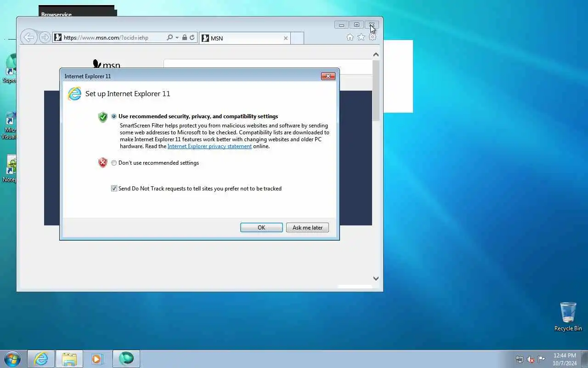The height and width of the screenshot is (368, 588).
Task: Click the browser Forward arrow button
Action: click(45, 37)
